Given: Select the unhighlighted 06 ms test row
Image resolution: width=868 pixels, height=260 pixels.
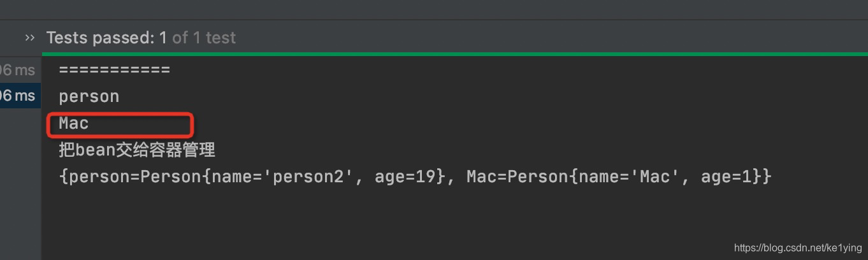Looking at the screenshot, I should [18, 70].
